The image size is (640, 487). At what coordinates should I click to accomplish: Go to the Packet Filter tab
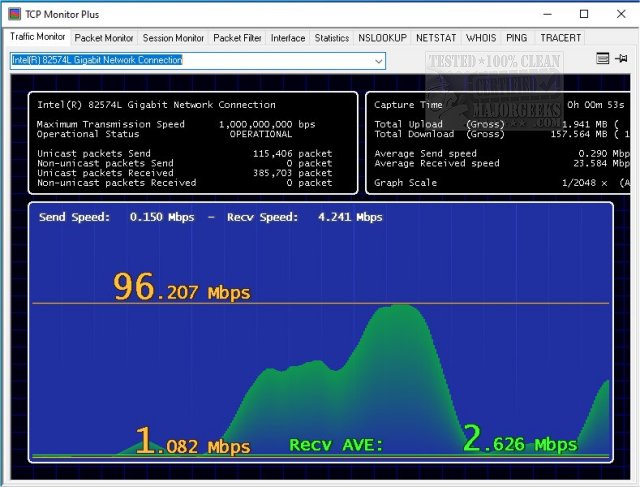click(237, 38)
